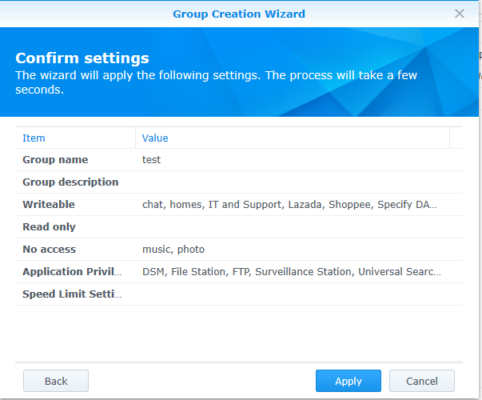This screenshot has height=400, width=482.
Task: Sort by the Item column header
Action: [x=75, y=138]
